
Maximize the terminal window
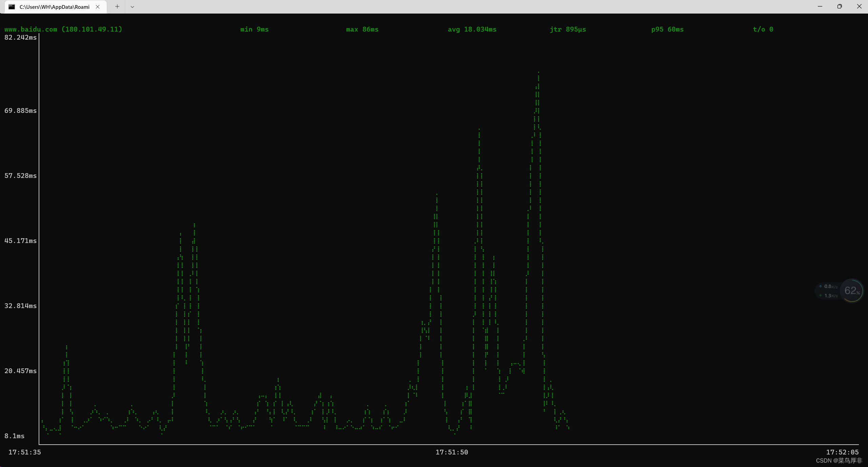tap(840, 6)
